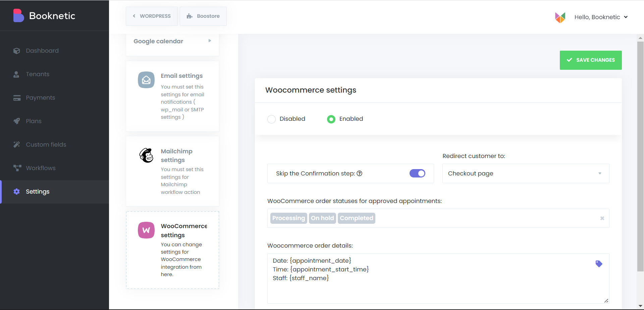Toggle Skip the Confirmation step switch
The image size is (644, 310).
[x=417, y=173]
